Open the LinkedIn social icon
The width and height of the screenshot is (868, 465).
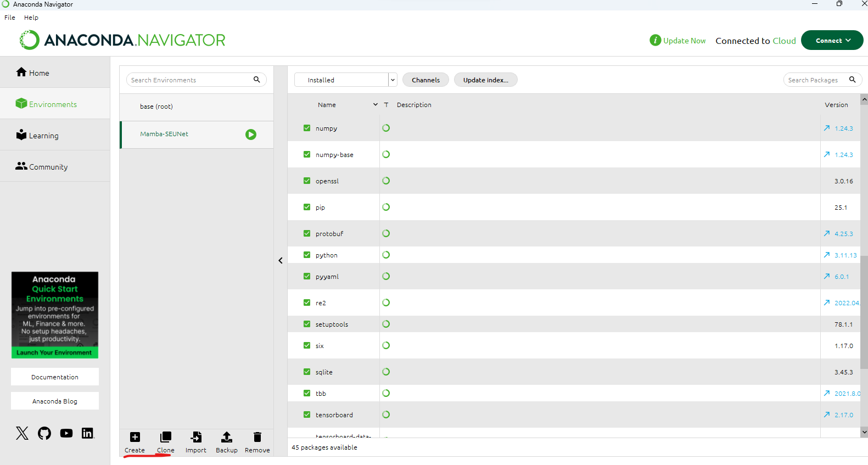[x=88, y=433]
